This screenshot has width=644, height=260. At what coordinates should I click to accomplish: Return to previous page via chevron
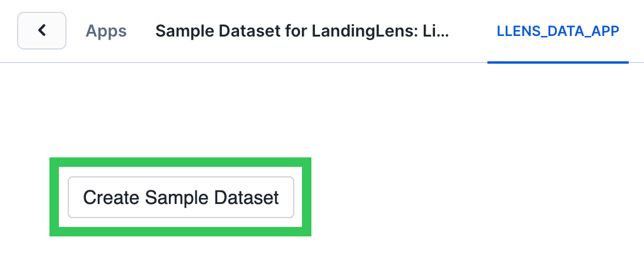[42, 31]
